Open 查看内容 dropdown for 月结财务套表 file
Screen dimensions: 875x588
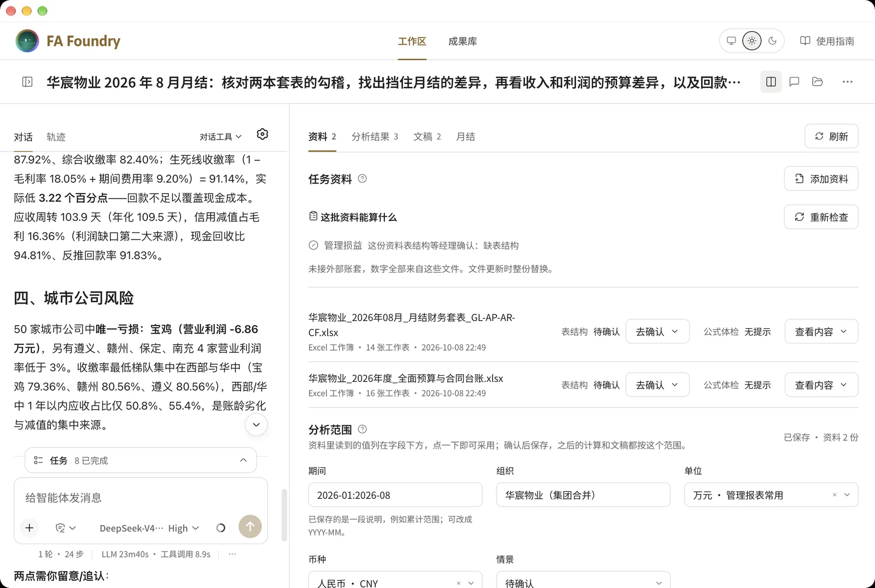[821, 331]
